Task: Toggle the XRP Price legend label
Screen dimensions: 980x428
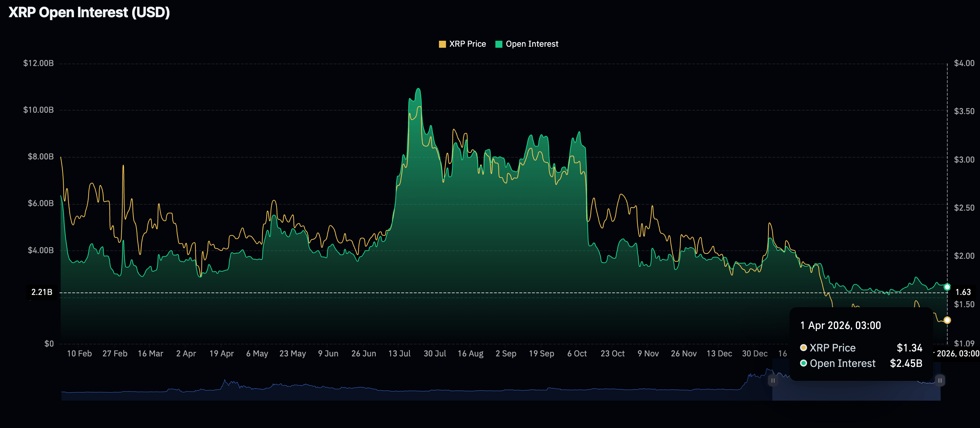Action: (467, 44)
